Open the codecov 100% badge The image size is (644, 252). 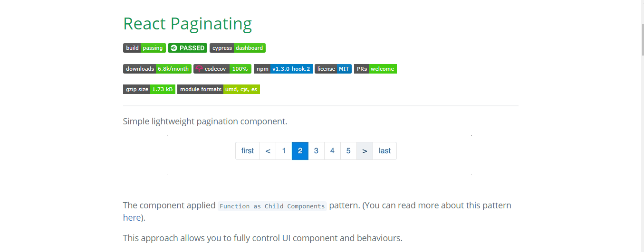tap(222, 69)
